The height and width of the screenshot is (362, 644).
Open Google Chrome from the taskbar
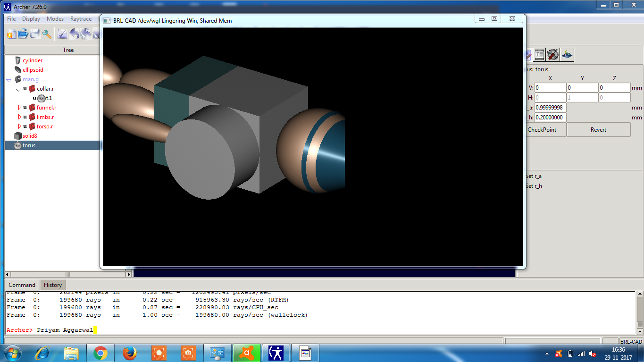[x=100, y=353]
